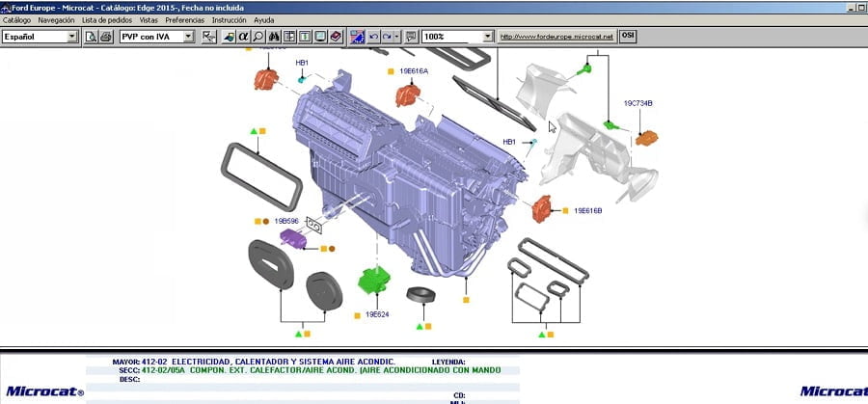The height and width of the screenshot is (404, 868).
Task: Click the undo arrow in the toolbar
Action: tap(373, 37)
